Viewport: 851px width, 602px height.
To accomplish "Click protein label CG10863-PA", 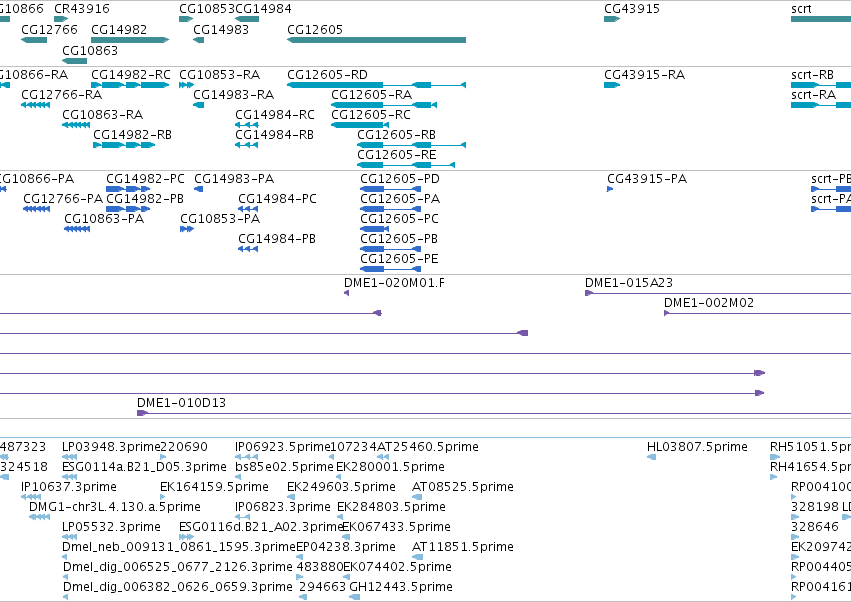I will [x=104, y=219].
